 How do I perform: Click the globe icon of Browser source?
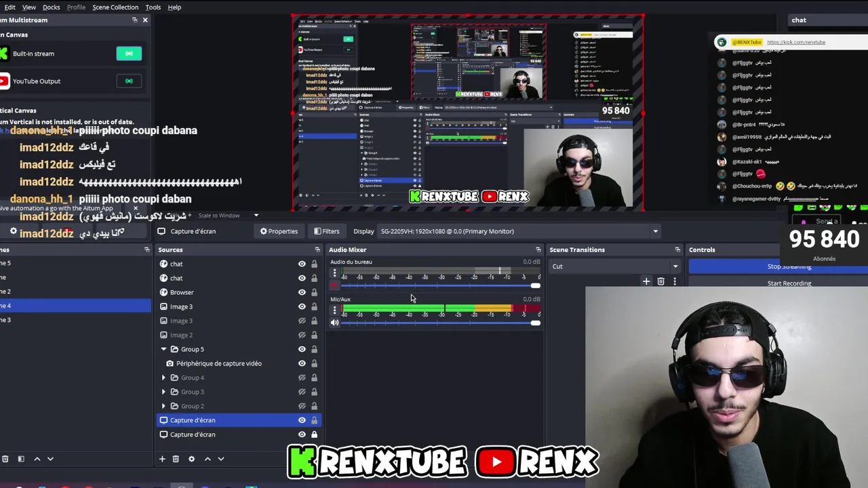(163, 292)
